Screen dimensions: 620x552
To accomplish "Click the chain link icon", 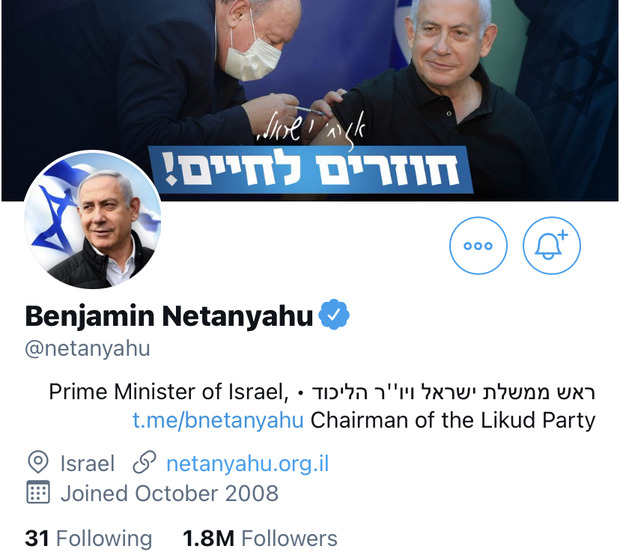I will click(144, 462).
